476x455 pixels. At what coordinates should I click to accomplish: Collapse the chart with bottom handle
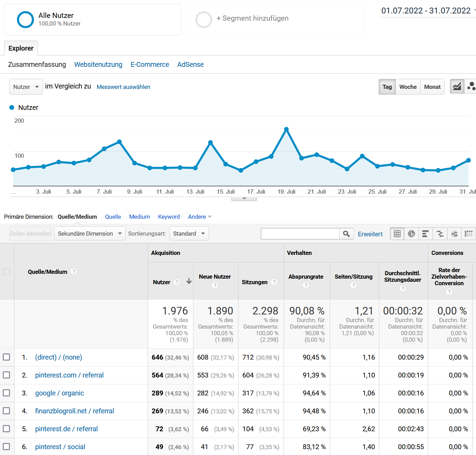[x=244, y=198]
